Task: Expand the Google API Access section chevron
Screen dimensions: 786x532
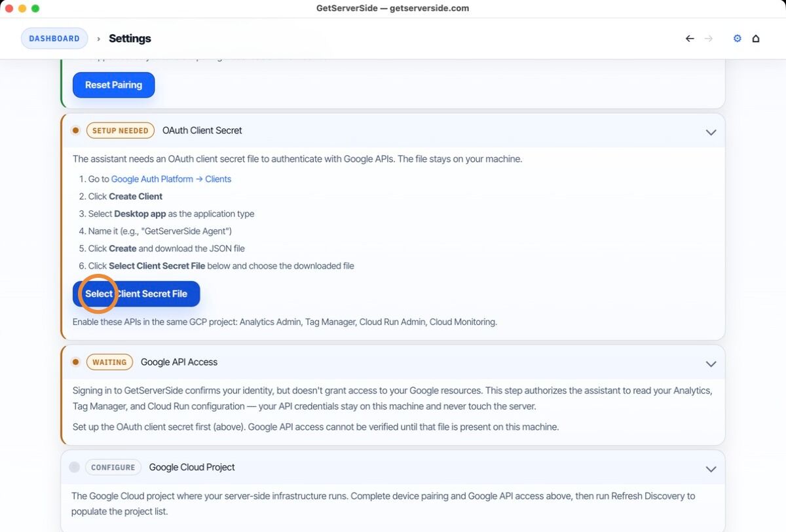Action: pyautogui.click(x=711, y=364)
